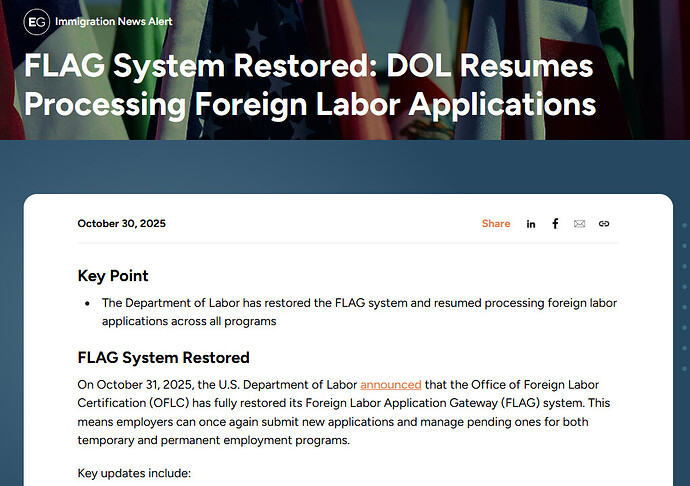690x486 pixels.
Task: Share the article on Facebook
Action: (555, 224)
